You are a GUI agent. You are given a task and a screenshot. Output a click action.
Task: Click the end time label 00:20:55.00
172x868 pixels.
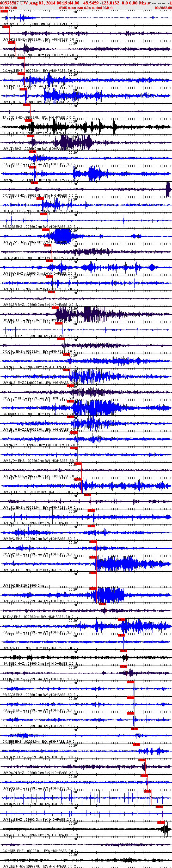(163, 8)
